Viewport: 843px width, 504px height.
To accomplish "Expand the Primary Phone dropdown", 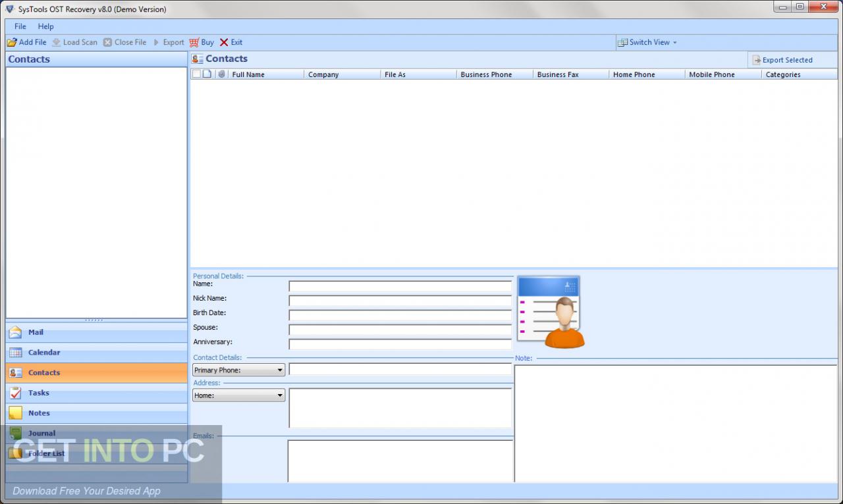I will click(238, 370).
